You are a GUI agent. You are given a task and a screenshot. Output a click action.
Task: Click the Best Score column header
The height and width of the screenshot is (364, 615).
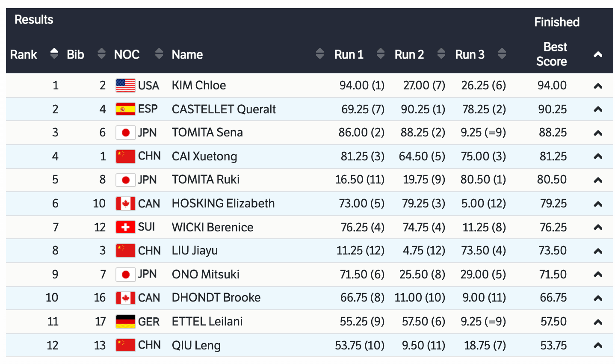[552, 54]
